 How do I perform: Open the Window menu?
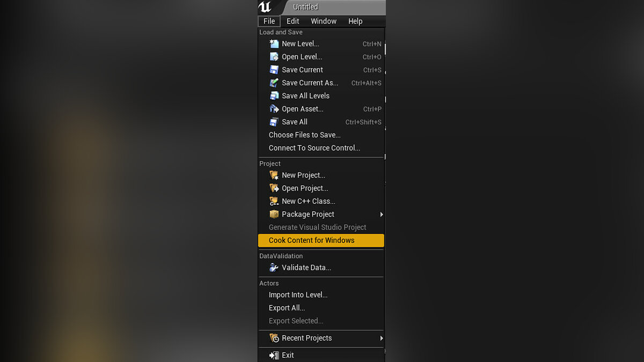[x=324, y=21]
